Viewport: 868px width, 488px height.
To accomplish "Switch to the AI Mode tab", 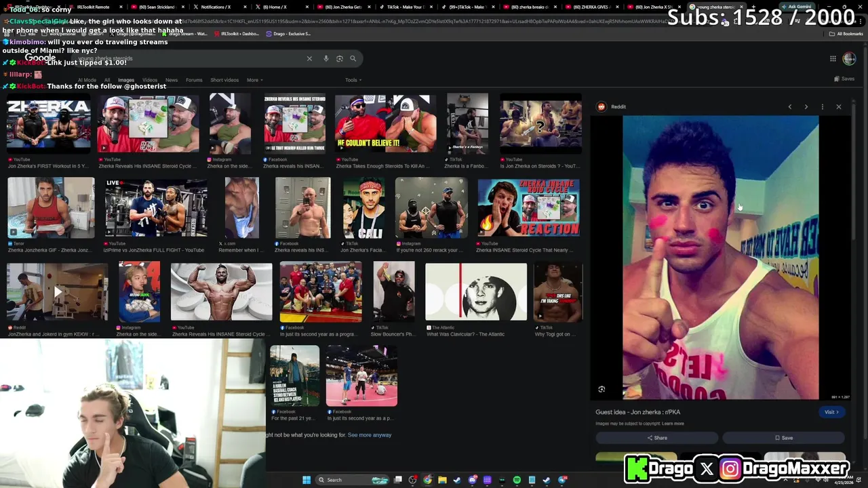I will tap(87, 80).
